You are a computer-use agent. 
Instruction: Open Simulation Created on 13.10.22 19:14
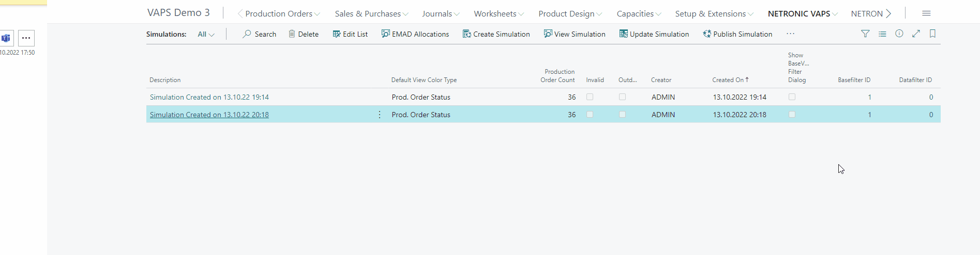click(x=209, y=97)
